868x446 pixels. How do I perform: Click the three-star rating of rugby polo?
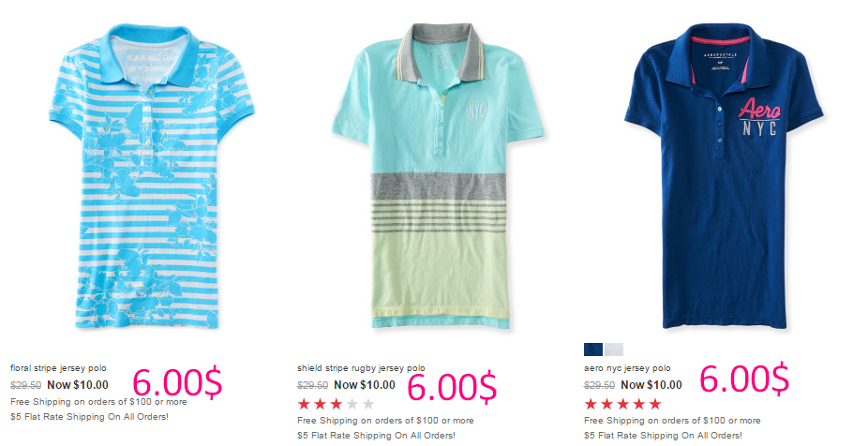336,404
